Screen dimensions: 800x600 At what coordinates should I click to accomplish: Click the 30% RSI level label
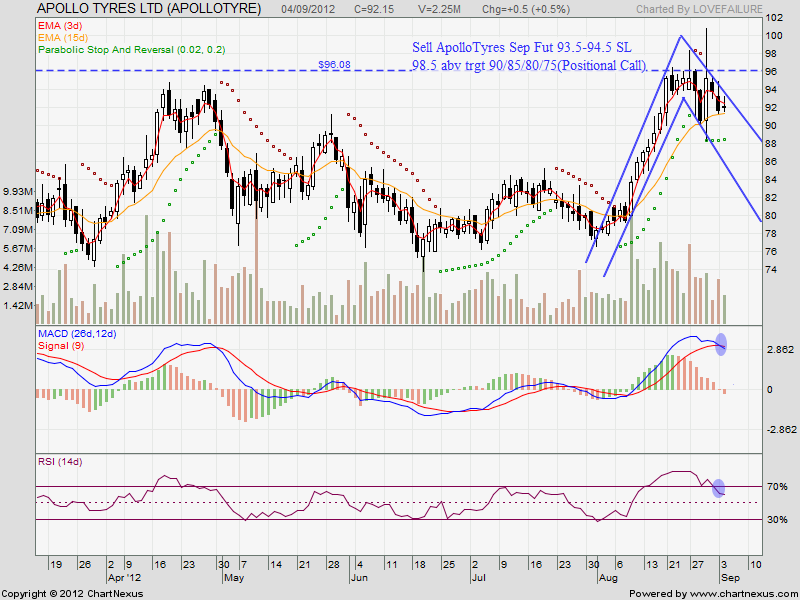[777, 520]
